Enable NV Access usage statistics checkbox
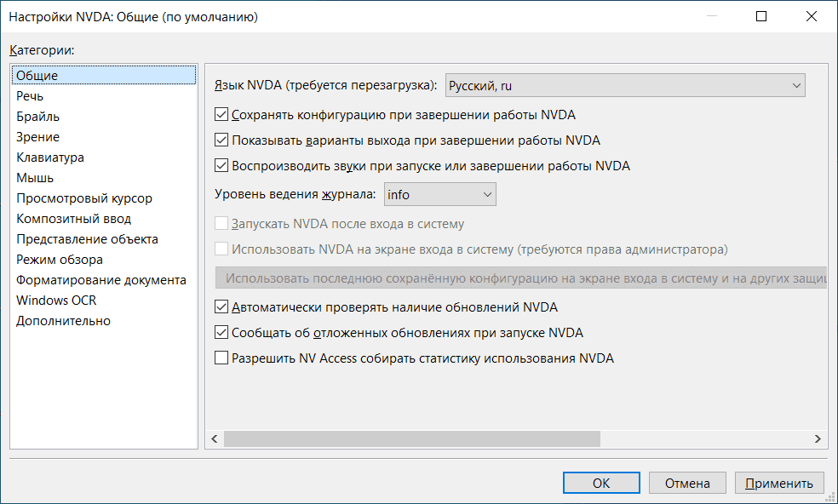The width and height of the screenshot is (838, 504). (222, 358)
